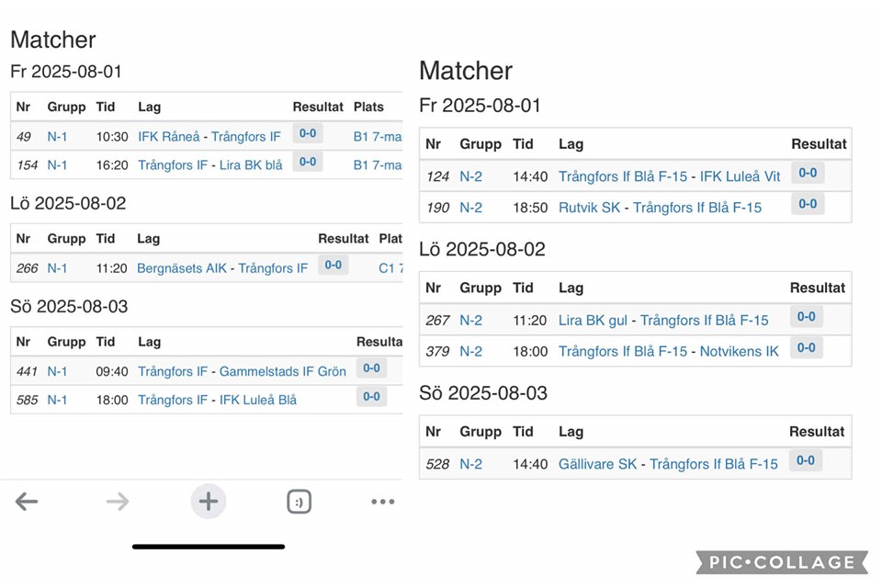Open IFK Råneå team link
The image size is (882, 588).
point(168,137)
